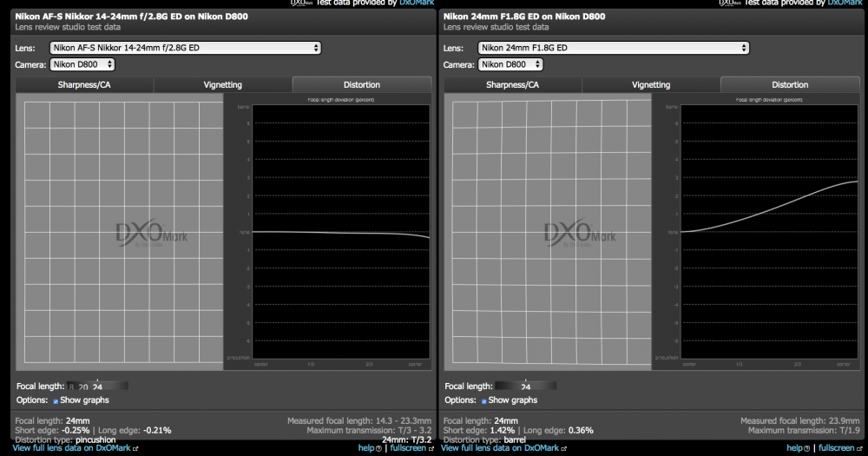Click the focal length slider in the 24mm F1.8G panel
Screen dimensions: 868x456
tap(526, 387)
